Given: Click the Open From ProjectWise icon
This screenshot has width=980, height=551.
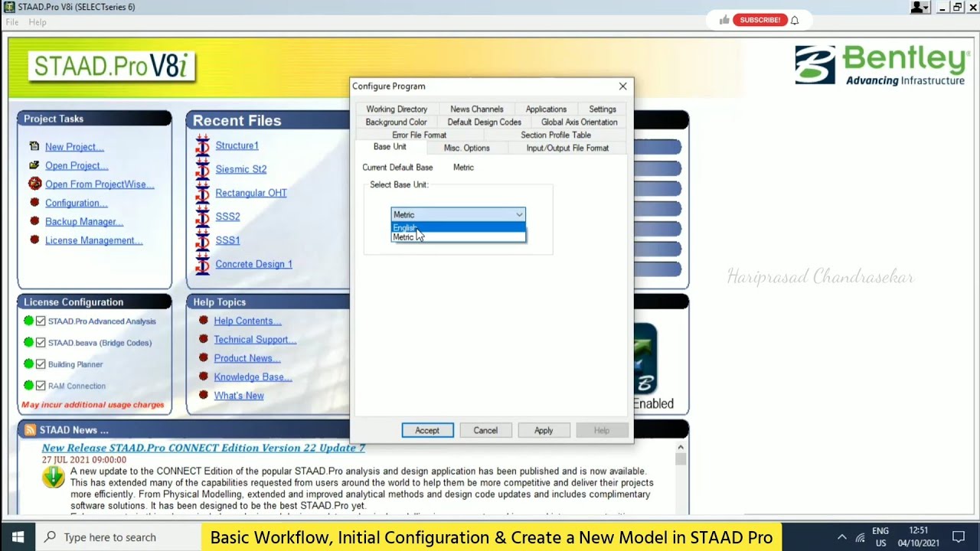Looking at the screenshot, I should [x=34, y=184].
